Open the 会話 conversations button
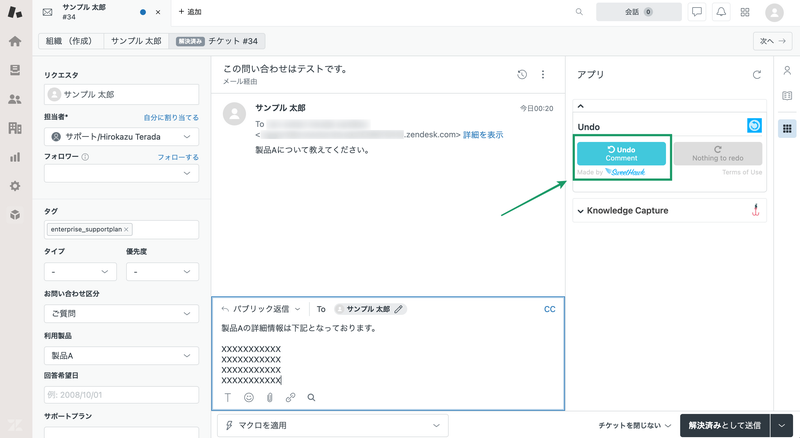 coord(639,12)
